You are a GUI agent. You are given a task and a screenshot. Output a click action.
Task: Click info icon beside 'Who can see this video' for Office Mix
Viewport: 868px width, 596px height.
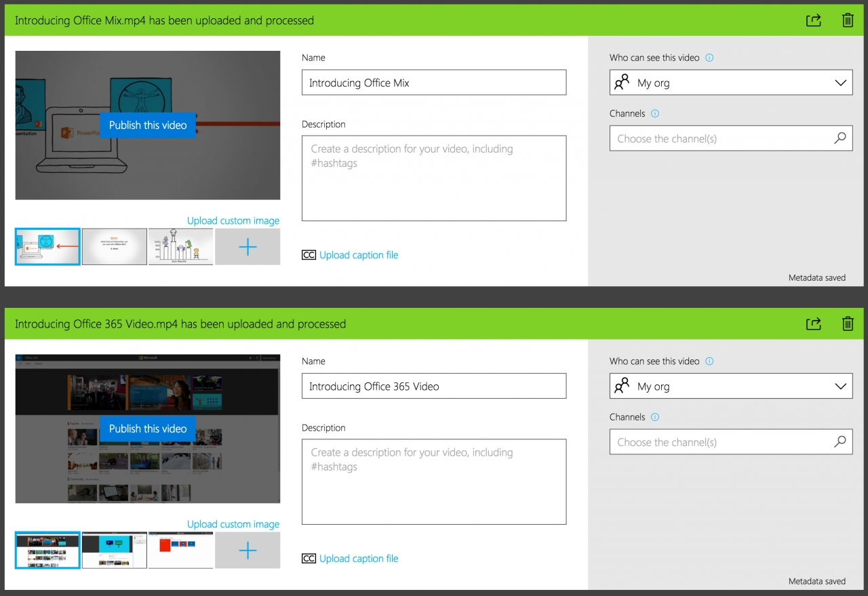pyautogui.click(x=709, y=58)
